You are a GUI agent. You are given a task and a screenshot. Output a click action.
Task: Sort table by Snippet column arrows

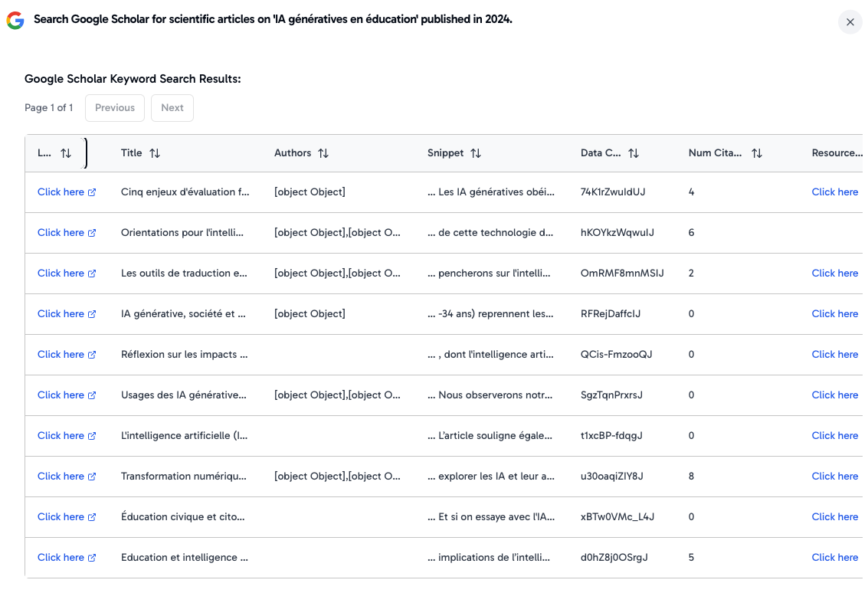476,153
